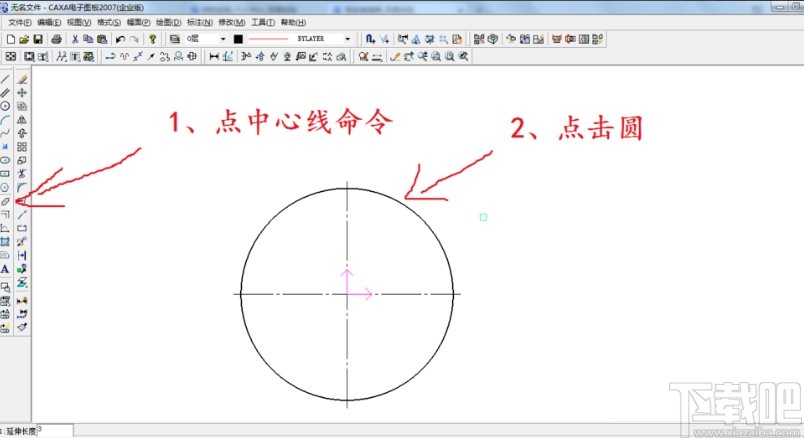The image size is (804, 438).
Task: Open help with the question mark icon
Action: coord(152,39)
